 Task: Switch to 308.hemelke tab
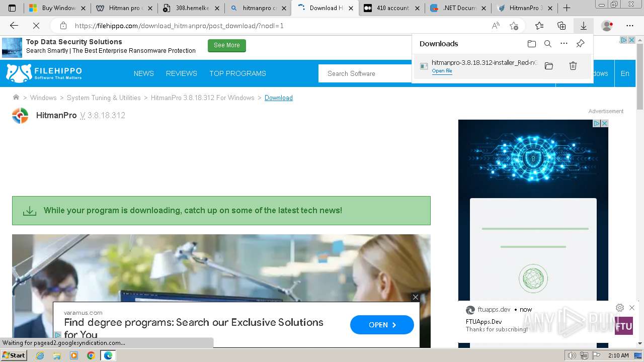[191, 8]
